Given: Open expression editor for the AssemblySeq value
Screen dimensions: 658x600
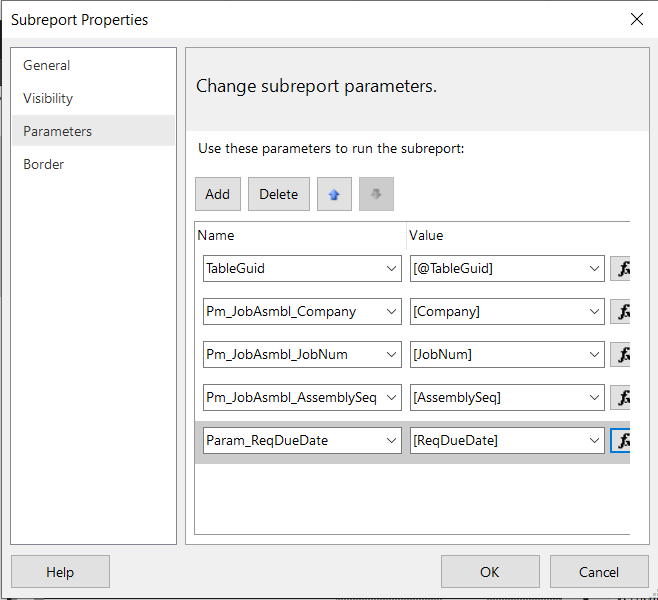Looking at the screenshot, I should (620, 397).
